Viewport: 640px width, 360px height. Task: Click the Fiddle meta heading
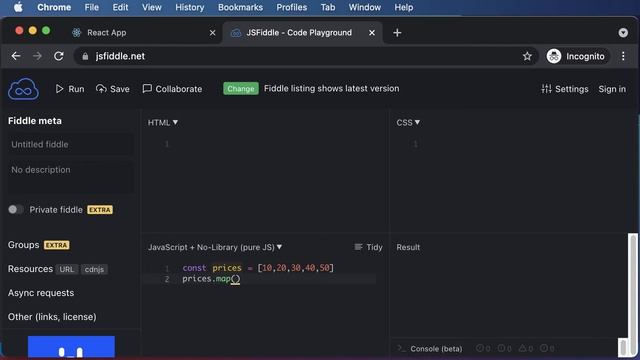(35, 121)
